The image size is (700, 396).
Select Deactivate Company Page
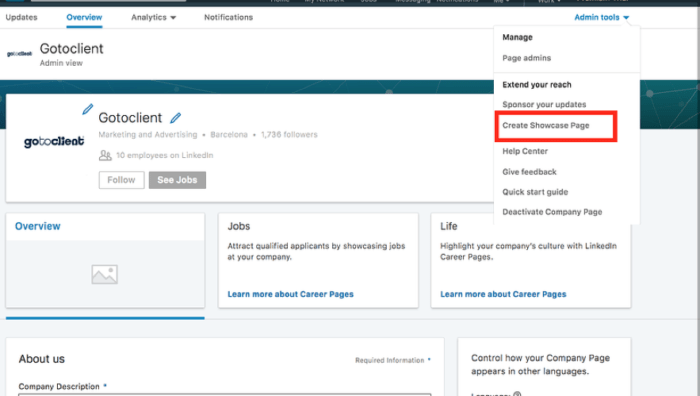[552, 212]
